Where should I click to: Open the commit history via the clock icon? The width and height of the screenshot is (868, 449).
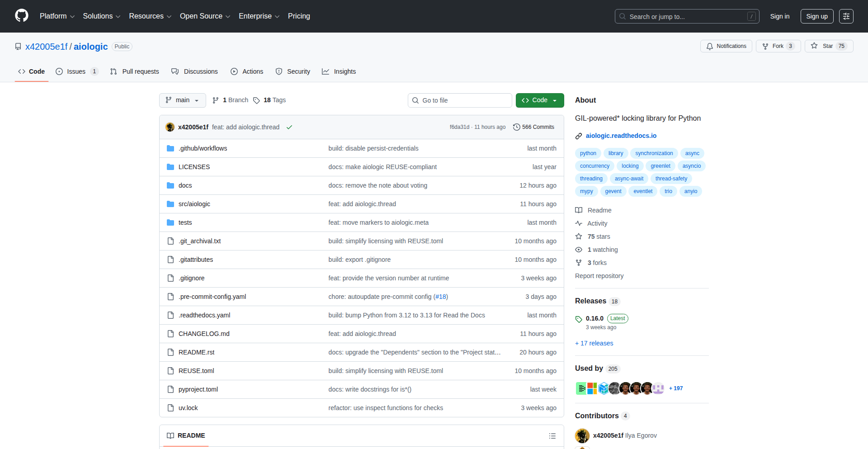[x=517, y=127]
